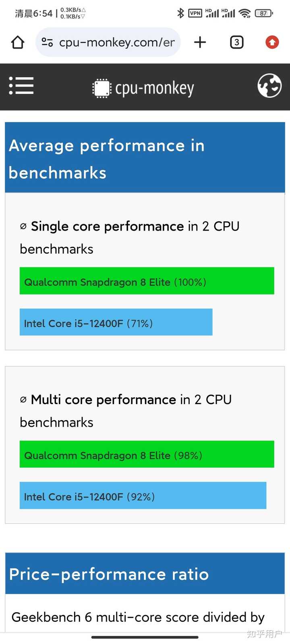
Task: Select Snapdragon 8 Elite single core bar
Action: click(147, 281)
